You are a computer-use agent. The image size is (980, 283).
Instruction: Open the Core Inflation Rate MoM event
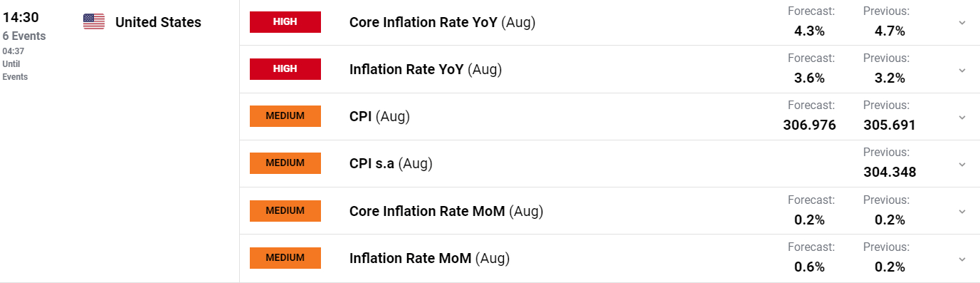[446, 211]
